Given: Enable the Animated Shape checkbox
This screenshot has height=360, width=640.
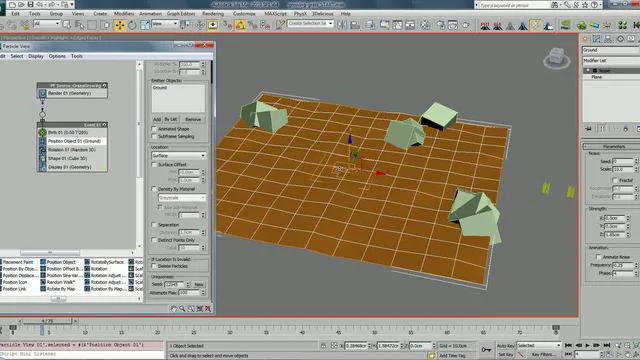Looking at the screenshot, I should pos(154,129).
